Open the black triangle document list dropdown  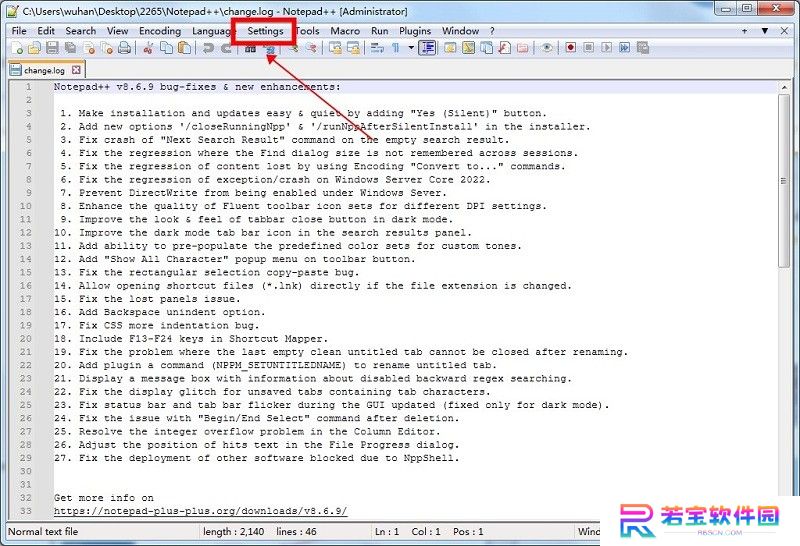pos(764,31)
